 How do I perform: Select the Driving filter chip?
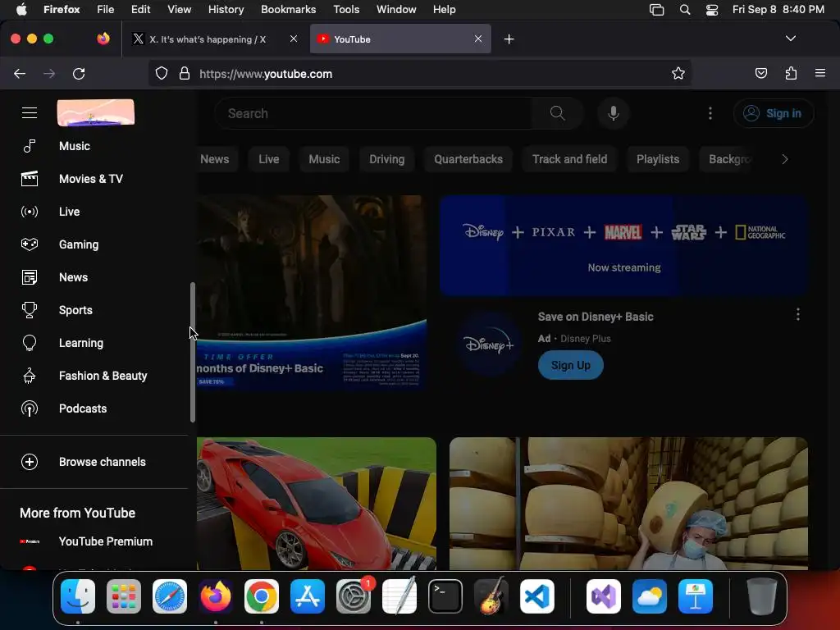tap(387, 159)
